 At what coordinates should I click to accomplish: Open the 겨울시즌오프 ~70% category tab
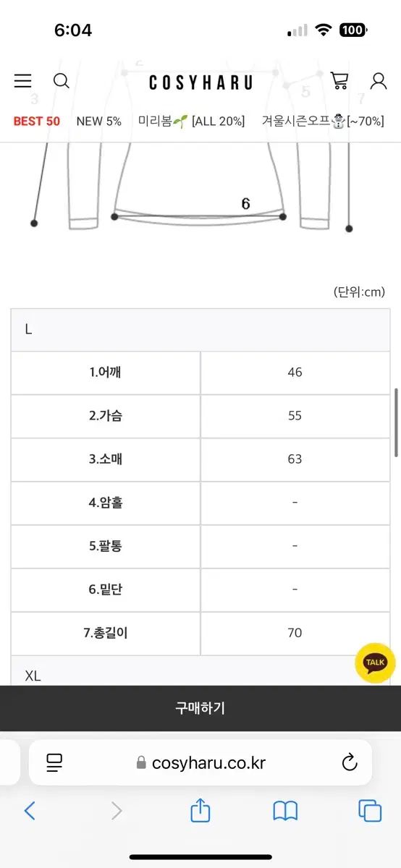(323, 121)
